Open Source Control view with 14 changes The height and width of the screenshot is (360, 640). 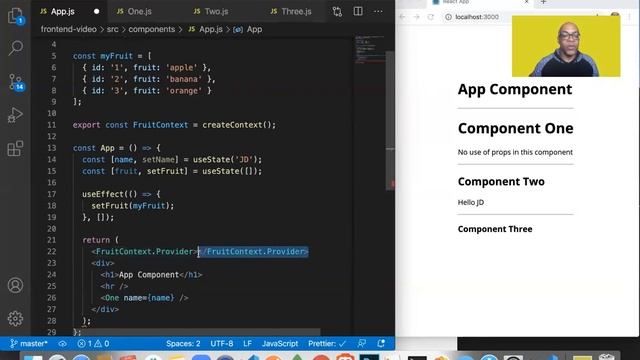coord(16,82)
